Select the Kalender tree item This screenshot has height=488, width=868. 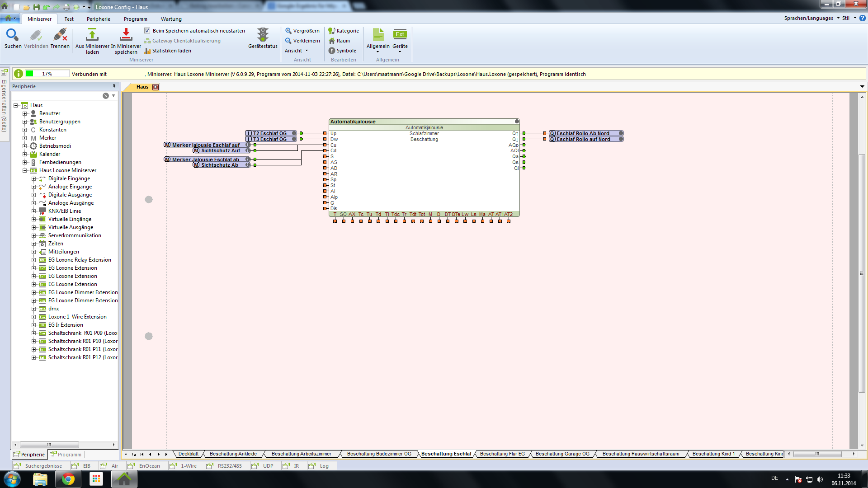tap(50, 154)
